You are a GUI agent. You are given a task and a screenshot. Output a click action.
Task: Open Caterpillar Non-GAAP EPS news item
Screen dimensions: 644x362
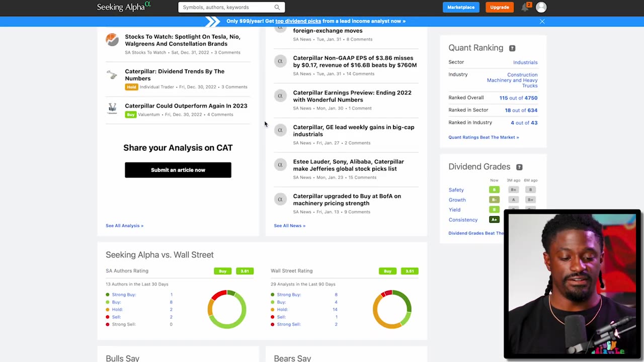(x=355, y=61)
